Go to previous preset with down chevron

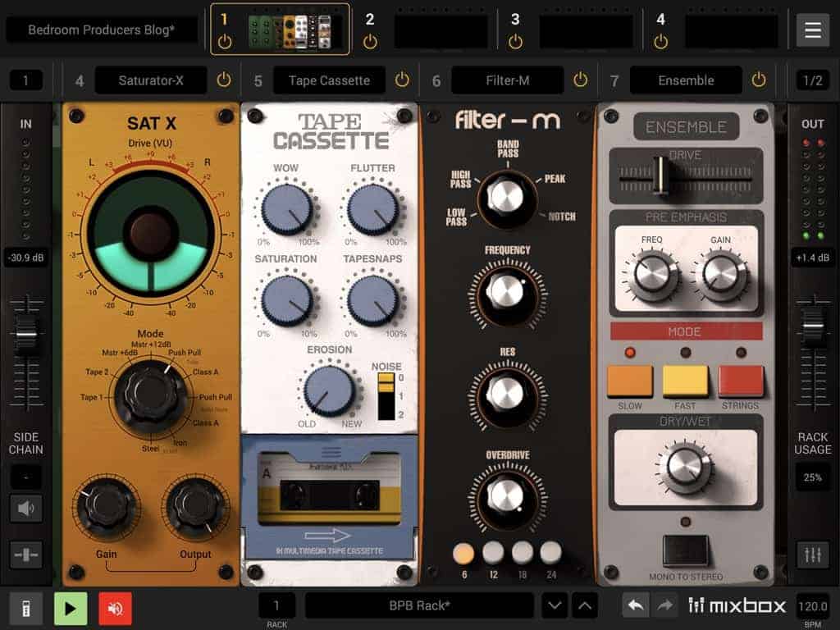tap(555, 606)
